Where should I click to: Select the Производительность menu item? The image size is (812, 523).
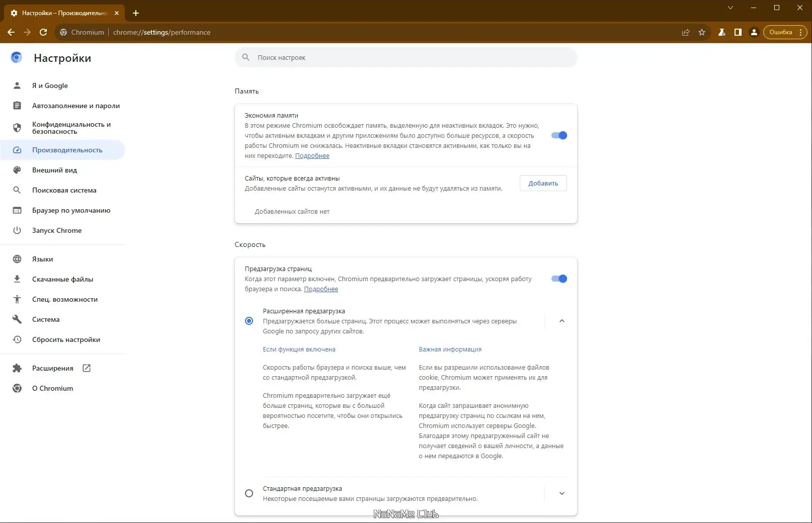tap(62, 150)
